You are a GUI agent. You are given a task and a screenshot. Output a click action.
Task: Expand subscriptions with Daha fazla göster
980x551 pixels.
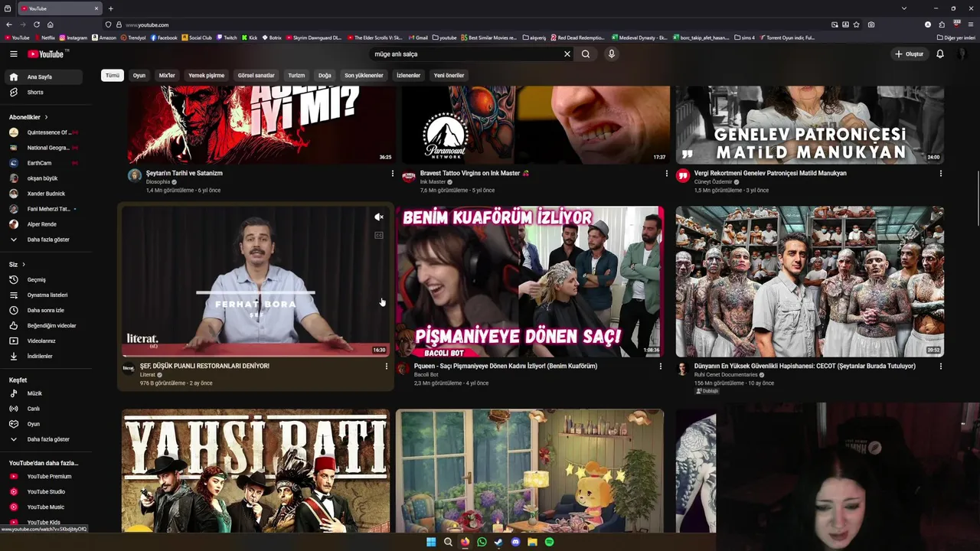43,240
